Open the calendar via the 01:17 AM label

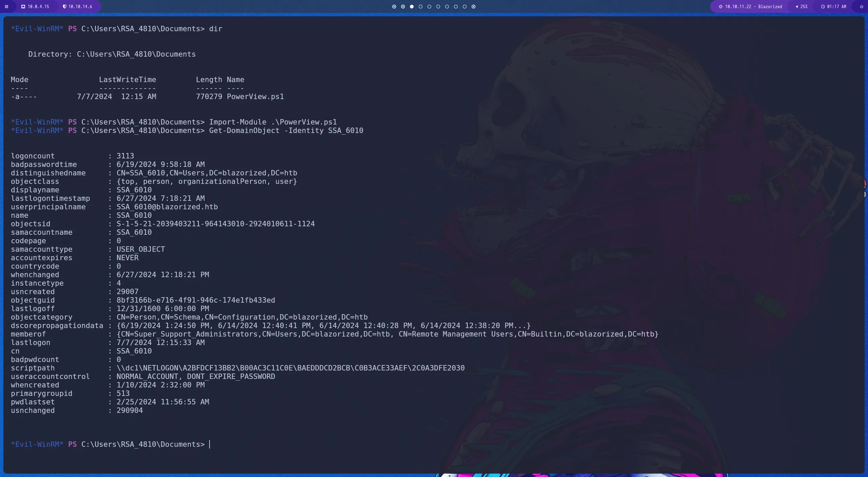[836, 6]
